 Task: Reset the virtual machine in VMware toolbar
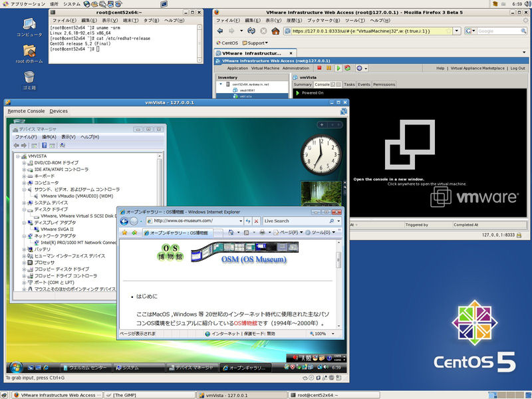[347, 68]
